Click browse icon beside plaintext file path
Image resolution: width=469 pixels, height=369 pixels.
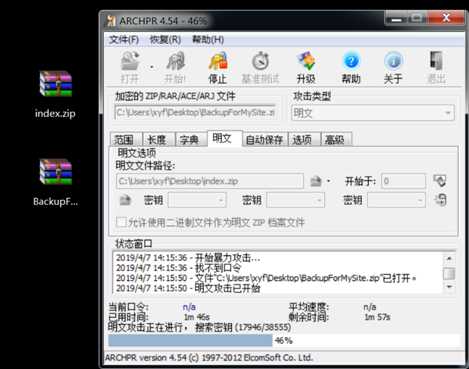coord(316,181)
